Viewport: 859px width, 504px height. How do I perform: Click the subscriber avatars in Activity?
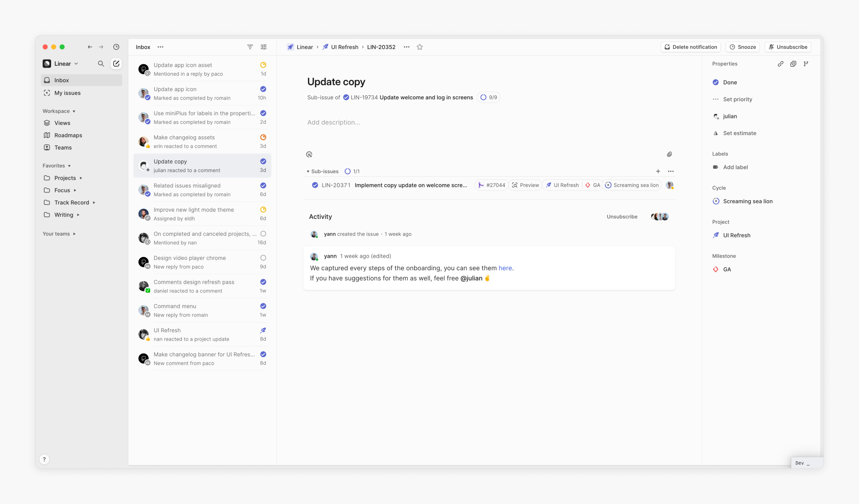coord(658,216)
